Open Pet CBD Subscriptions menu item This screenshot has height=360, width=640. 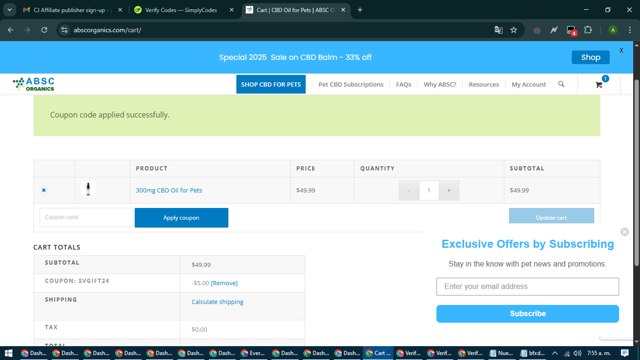(351, 84)
